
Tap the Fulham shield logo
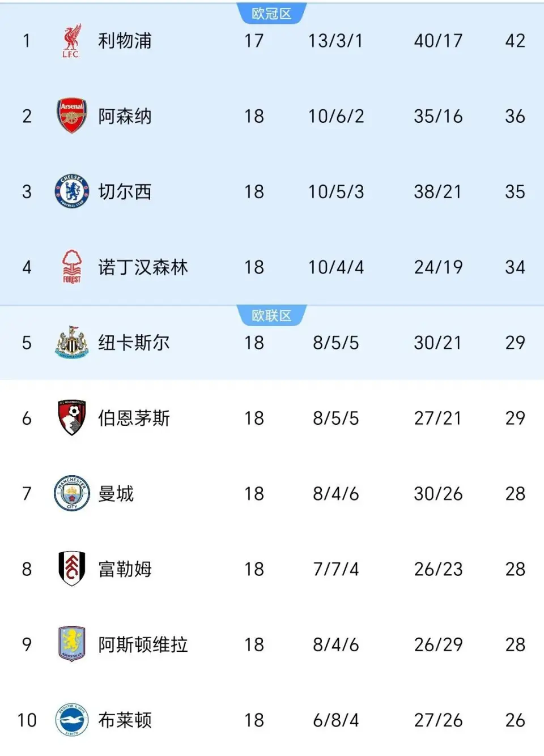pyautogui.click(x=71, y=569)
